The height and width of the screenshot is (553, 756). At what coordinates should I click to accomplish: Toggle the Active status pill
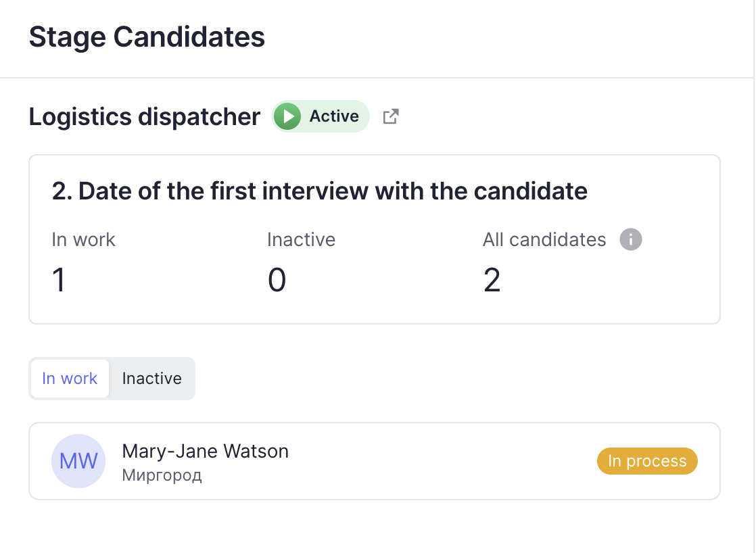click(321, 116)
